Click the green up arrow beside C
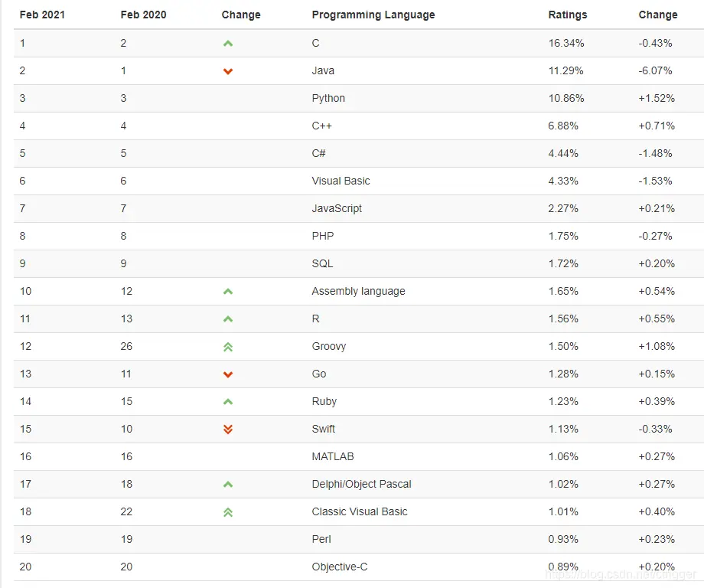 [x=228, y=44]
